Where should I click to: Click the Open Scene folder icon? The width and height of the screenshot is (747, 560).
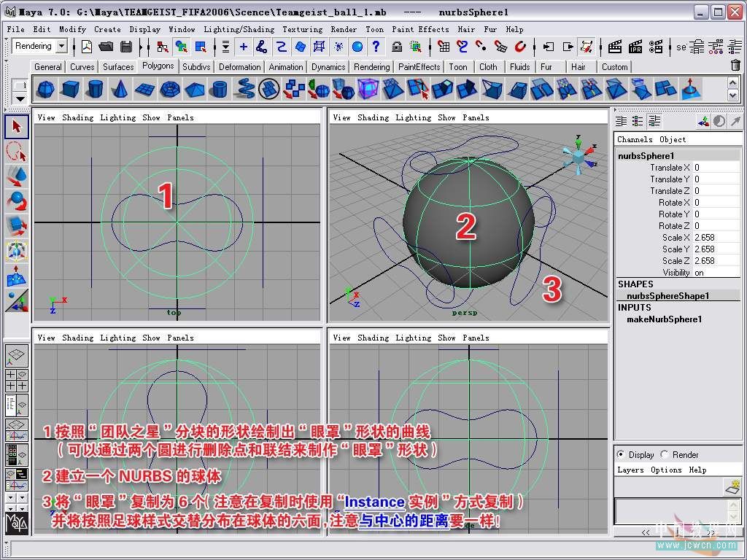tap(107, 47)
